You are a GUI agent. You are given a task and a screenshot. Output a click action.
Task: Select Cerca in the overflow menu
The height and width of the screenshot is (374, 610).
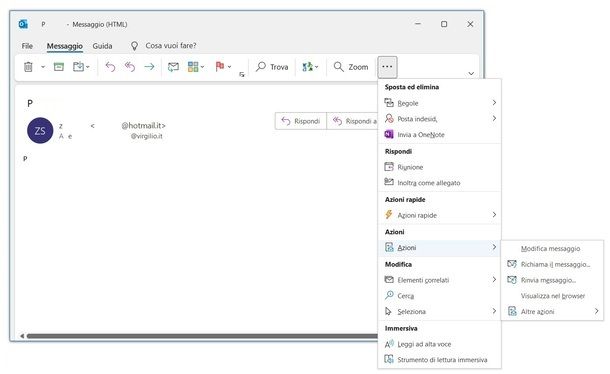point(439,296)
